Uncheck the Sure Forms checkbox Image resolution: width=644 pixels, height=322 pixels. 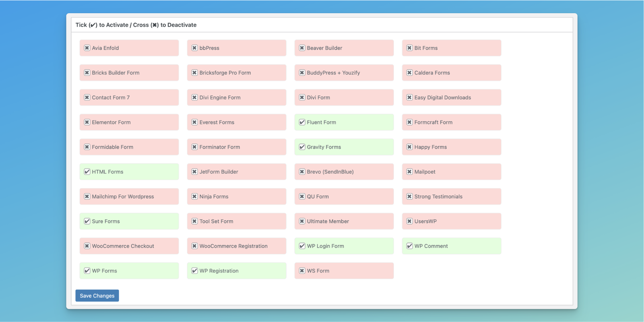[x=87, y=221]
